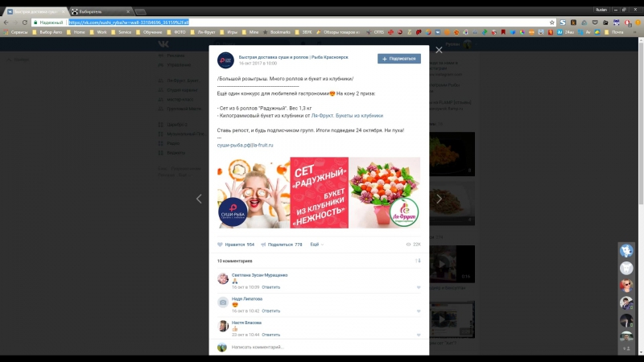Click the browser forward arrow

point(15,23)
